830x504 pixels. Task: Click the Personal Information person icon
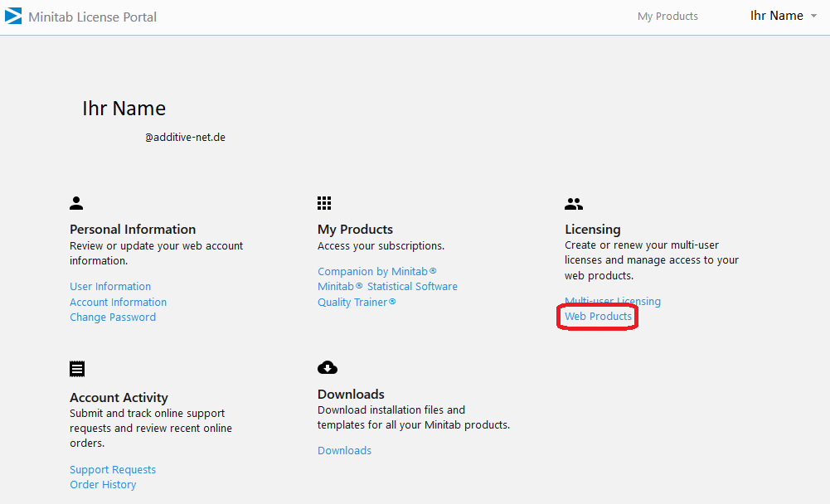tap(76, 203)
